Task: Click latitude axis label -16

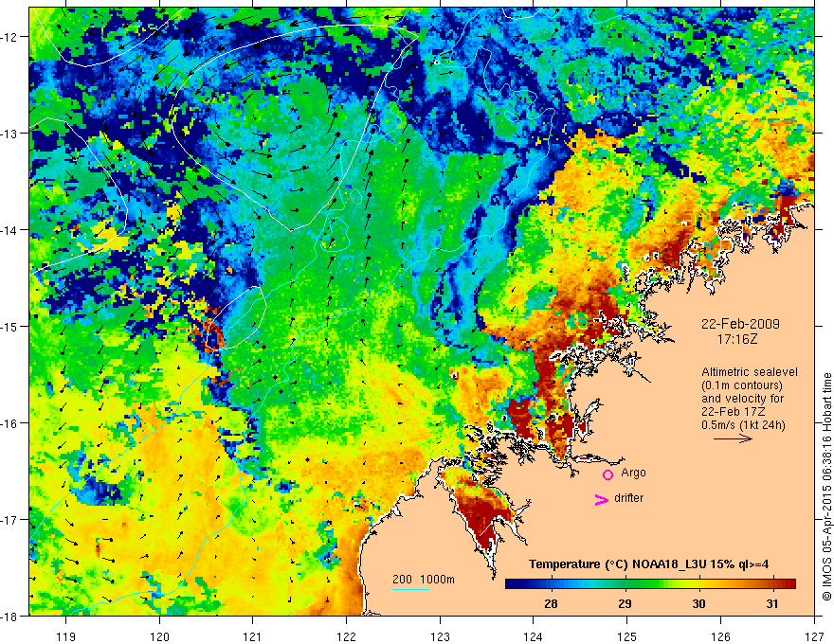Action: pos(10,423)
